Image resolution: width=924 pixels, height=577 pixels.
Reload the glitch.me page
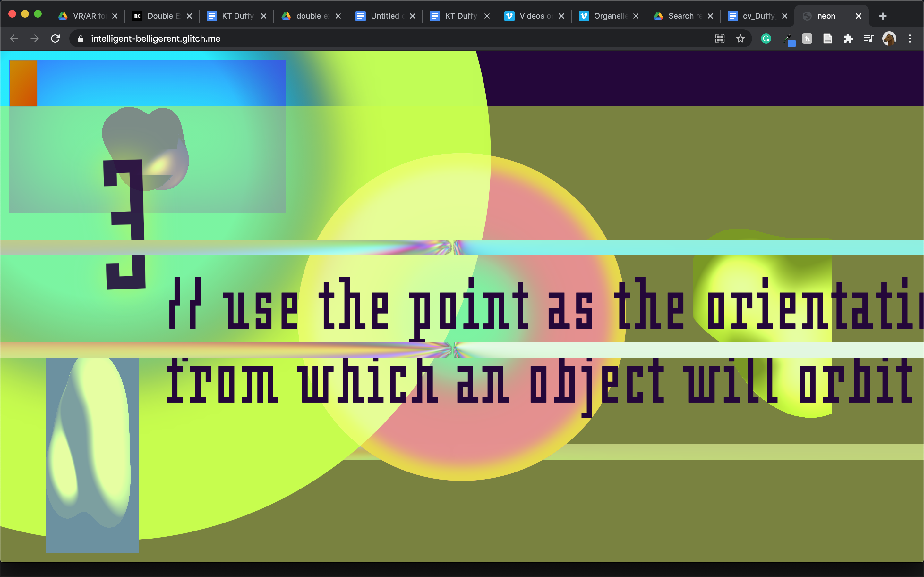pyautogui.click(x=56, y=38)
